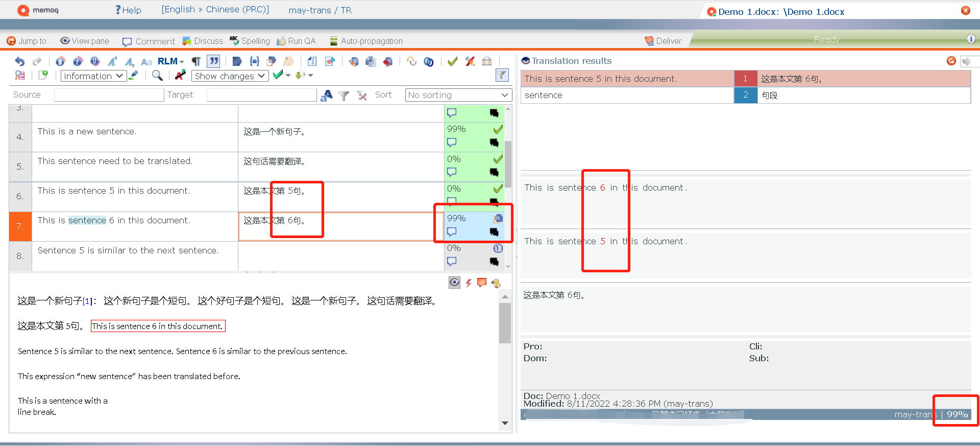Click the copy tag sequence icon

coord(272,61)
